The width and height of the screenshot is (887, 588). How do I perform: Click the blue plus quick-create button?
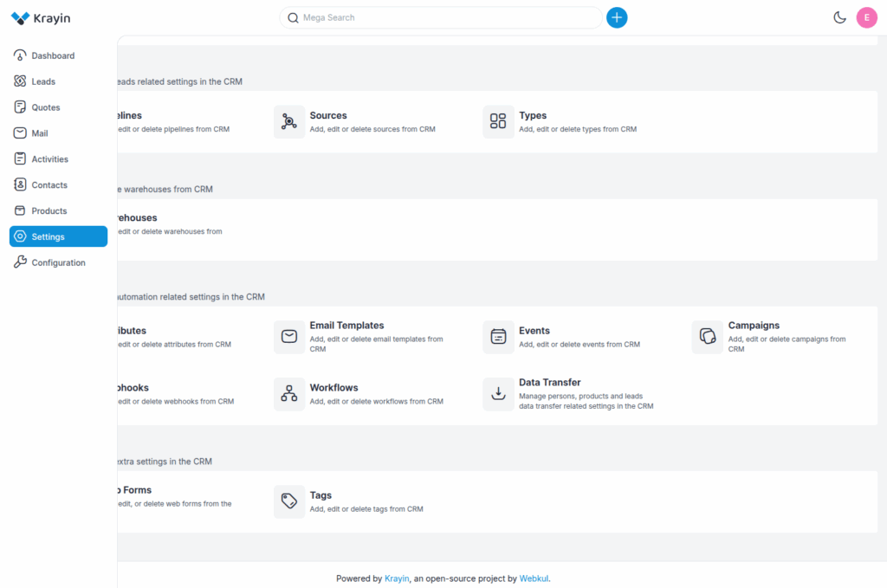pos(617,17)
